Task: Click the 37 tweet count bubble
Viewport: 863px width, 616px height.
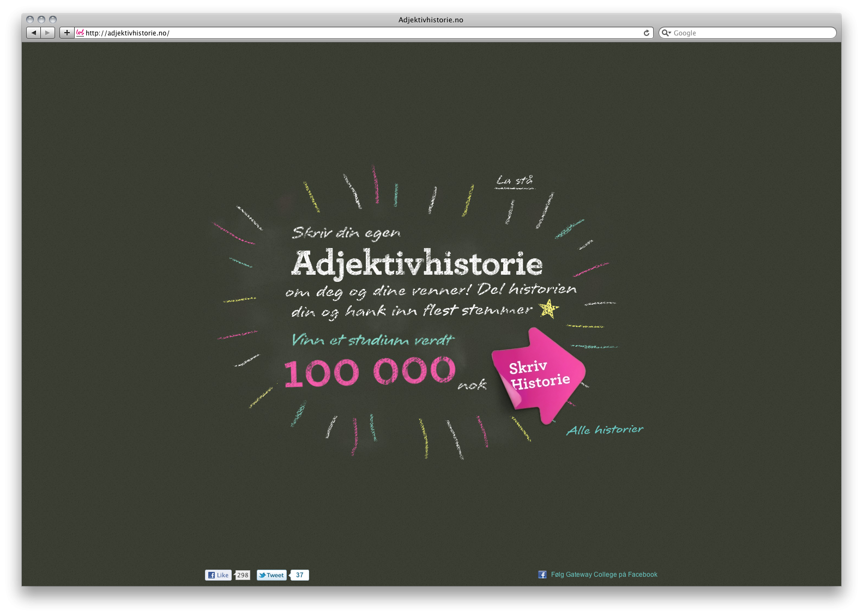Action: click(x=299, y=575)
